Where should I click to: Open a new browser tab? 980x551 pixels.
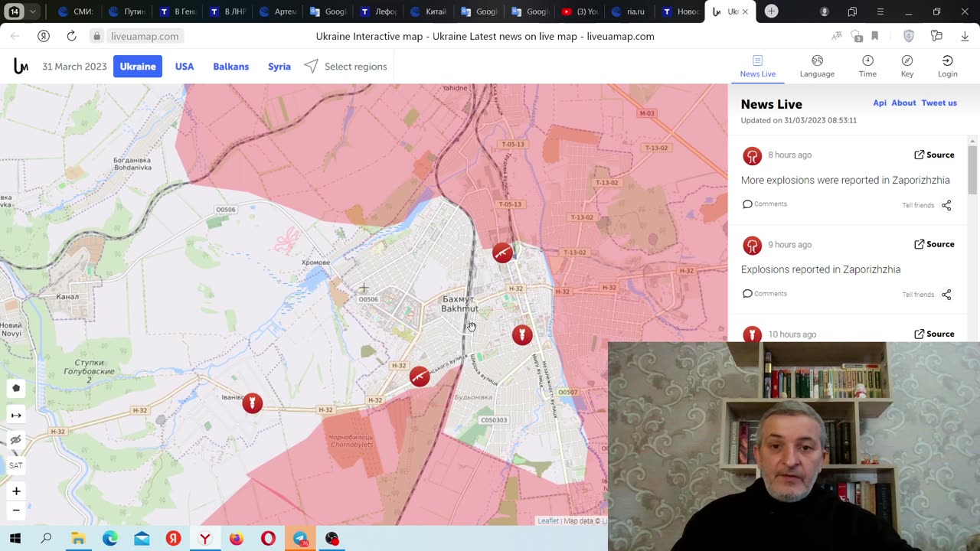772,11
